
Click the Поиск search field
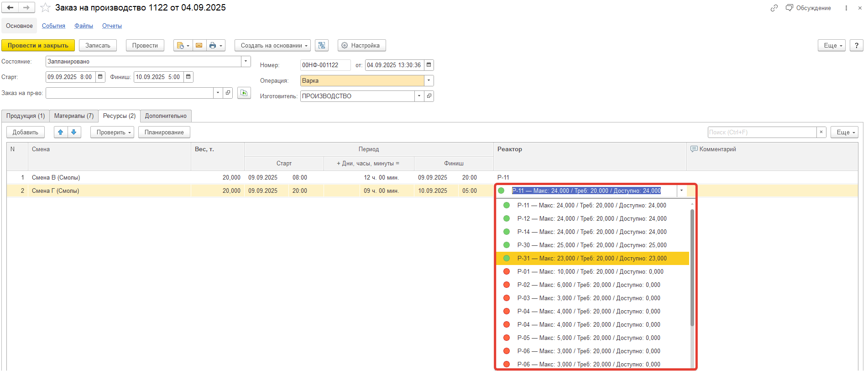[762, 132]
